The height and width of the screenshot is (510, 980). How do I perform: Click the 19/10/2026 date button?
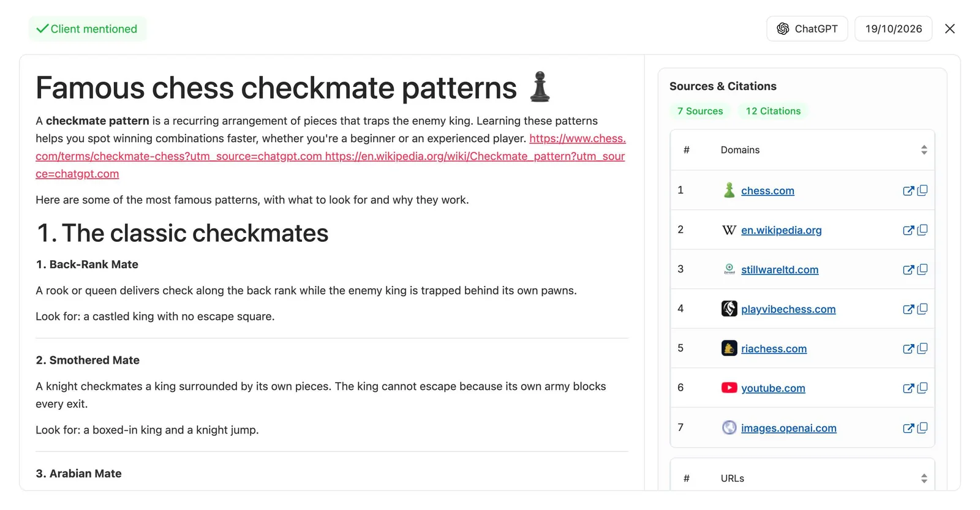893,29
